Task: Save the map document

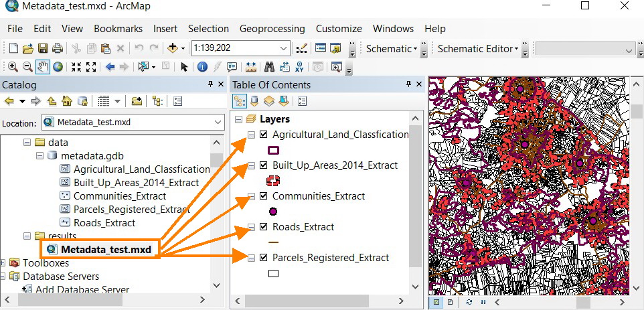Action: 43,48
